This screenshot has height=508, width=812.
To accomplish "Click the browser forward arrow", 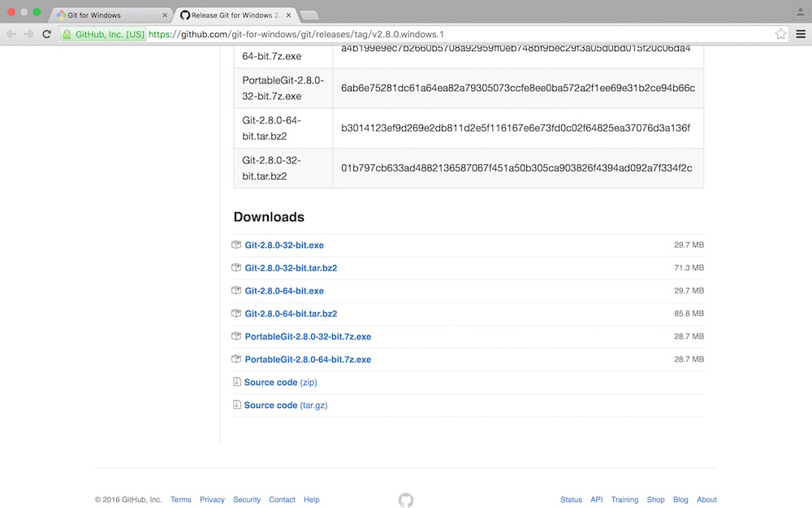I will coord(29,34).
